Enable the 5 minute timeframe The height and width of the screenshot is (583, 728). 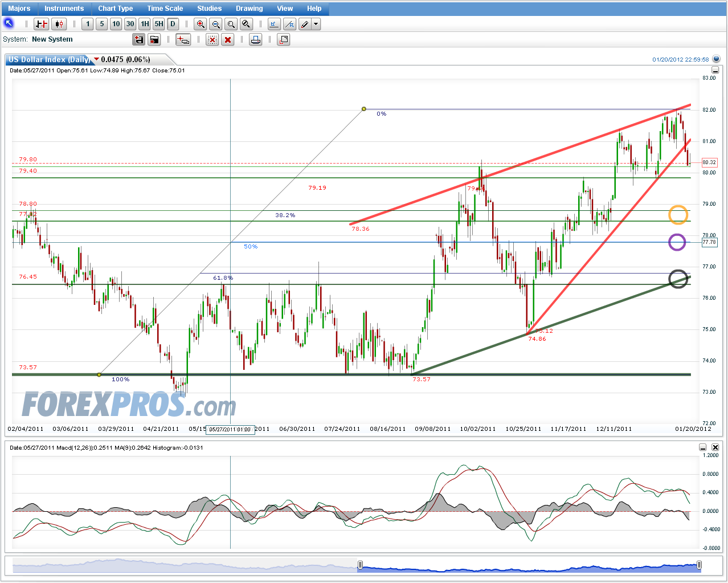point(101,24)
